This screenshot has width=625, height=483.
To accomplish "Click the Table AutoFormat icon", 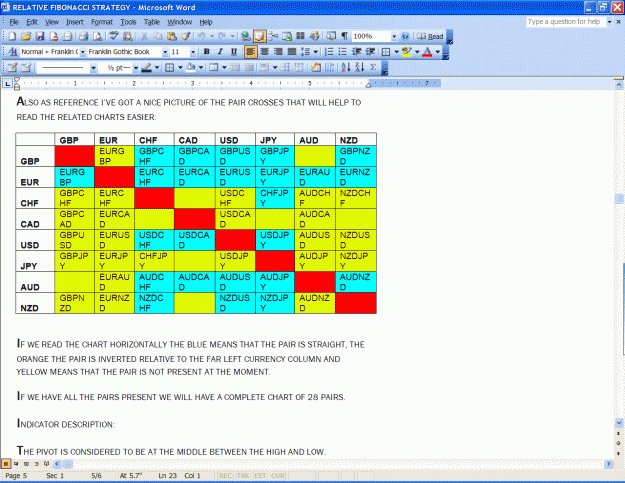I will (316, 67).
